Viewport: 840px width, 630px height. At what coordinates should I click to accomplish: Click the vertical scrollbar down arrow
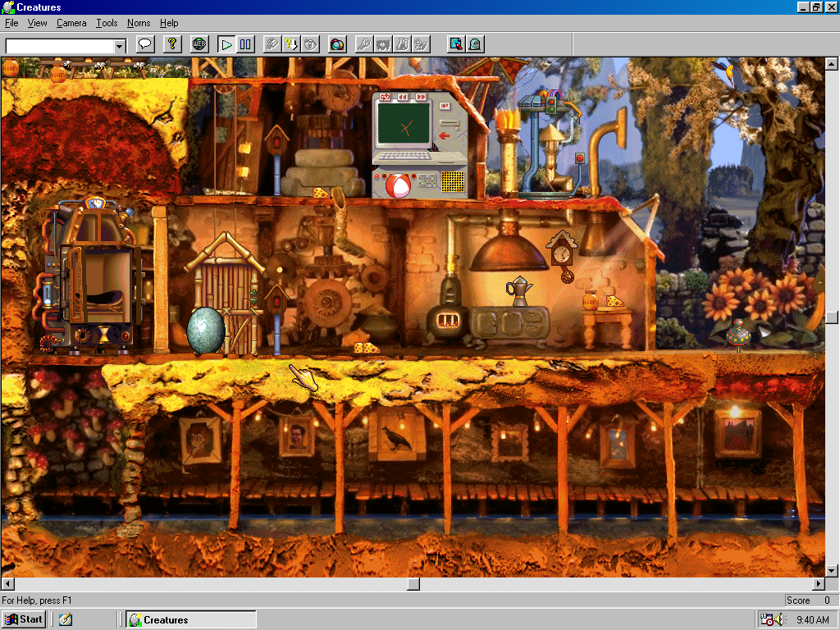point(832,570)
